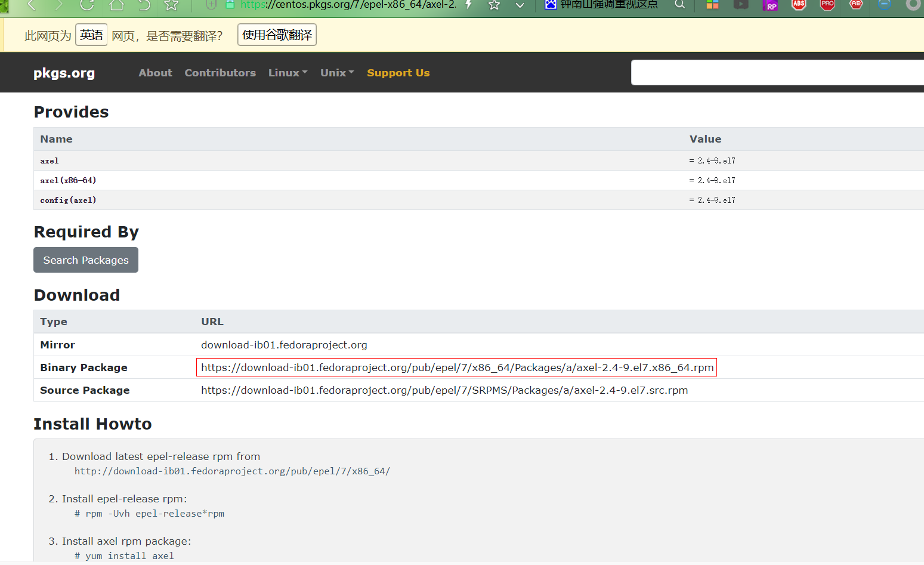This screenshot has width=924, height=565.
Task: Reload the page with the refresh icon
Action: (x=87, y=5)
